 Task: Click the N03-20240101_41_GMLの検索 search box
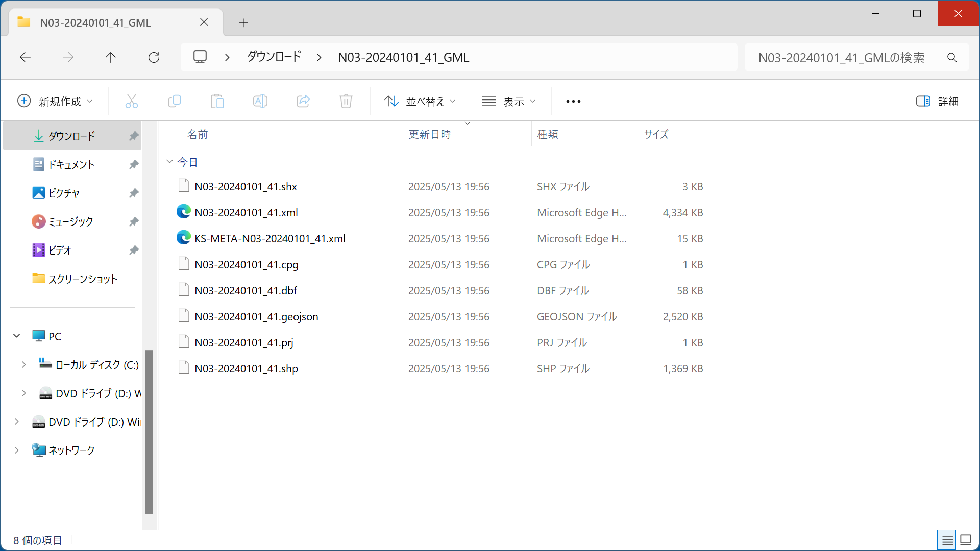click(x=842, y=57)
